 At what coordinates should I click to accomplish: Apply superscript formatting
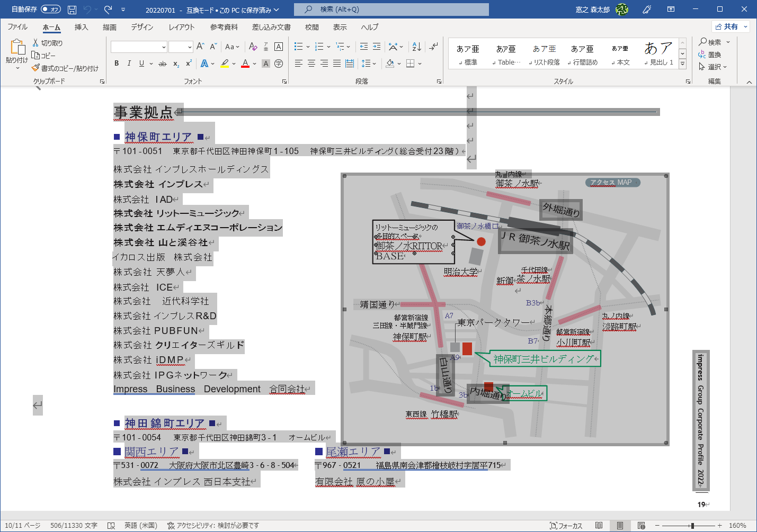187,62
